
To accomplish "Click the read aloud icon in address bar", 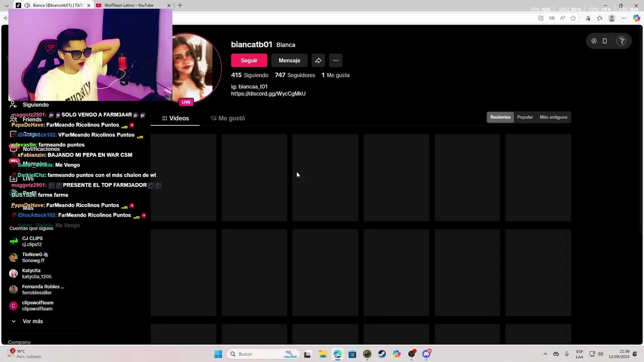I will pyautogui.click(x=562, y=18).
